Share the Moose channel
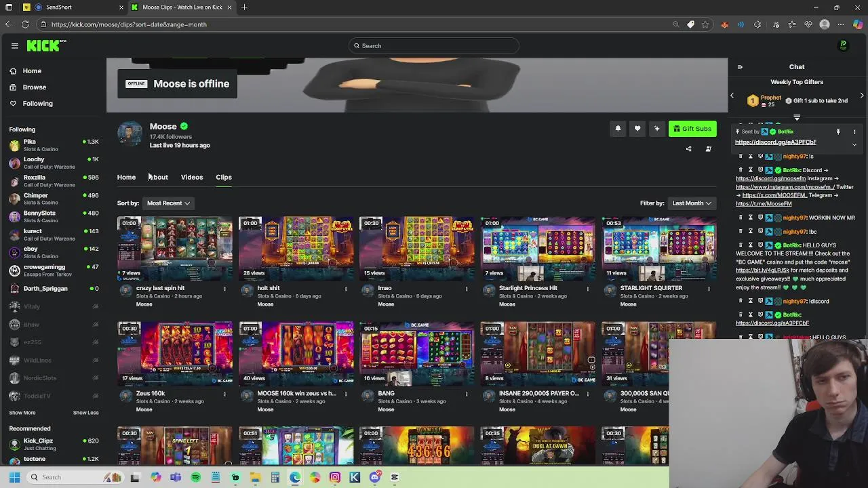868x488 pixels. coord(688,149)
